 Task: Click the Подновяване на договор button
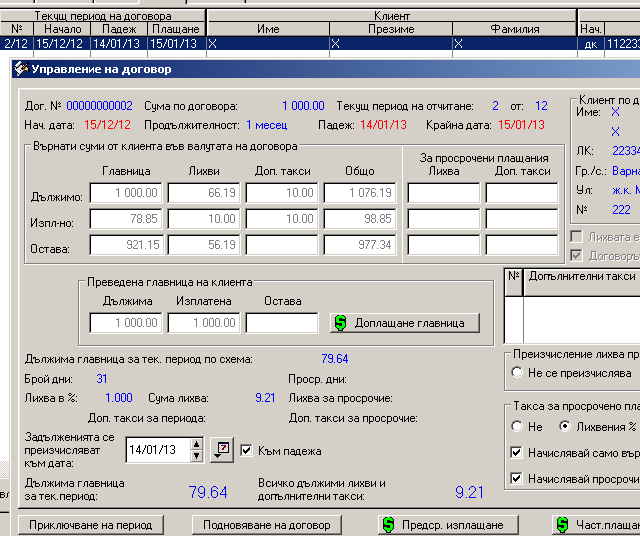(267, 525)
